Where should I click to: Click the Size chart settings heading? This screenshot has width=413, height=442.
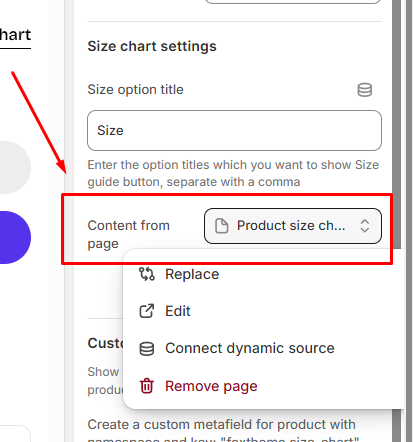pyautogui.click(x=152, y=46)
